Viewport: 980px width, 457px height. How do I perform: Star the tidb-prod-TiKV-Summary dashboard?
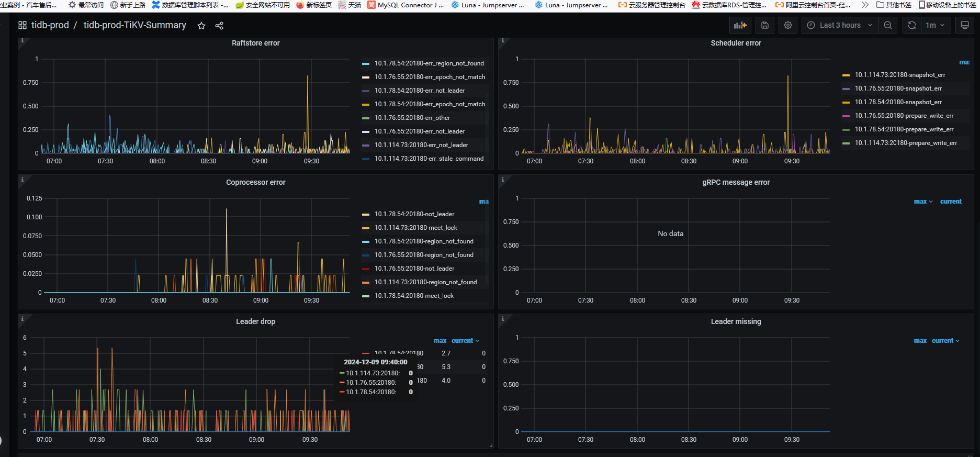[201, 26]
